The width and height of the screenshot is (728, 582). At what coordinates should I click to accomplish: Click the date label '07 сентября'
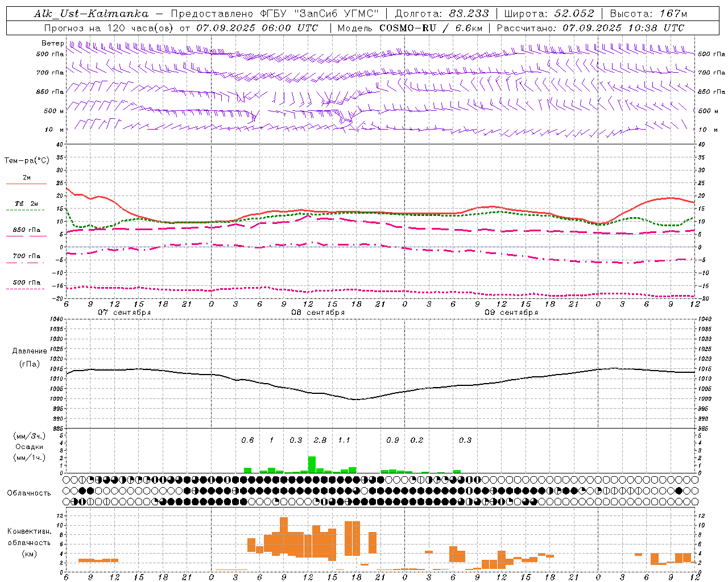(125, 313)
